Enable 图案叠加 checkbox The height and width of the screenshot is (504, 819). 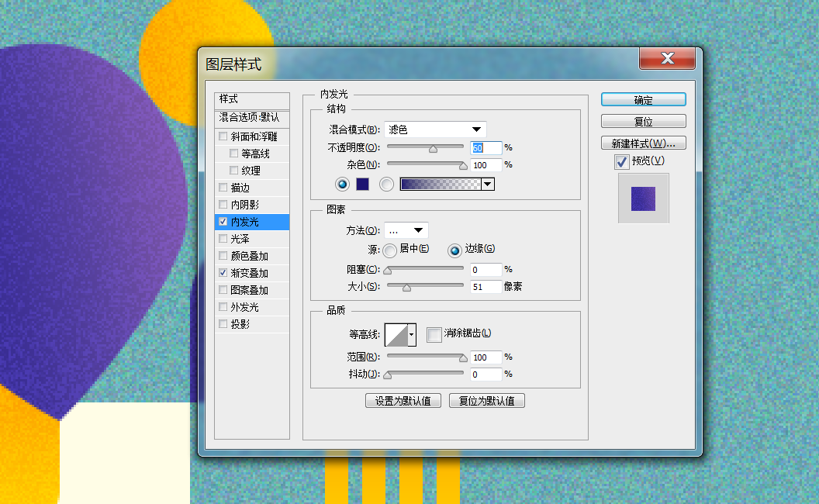click(x=223, y=290)
